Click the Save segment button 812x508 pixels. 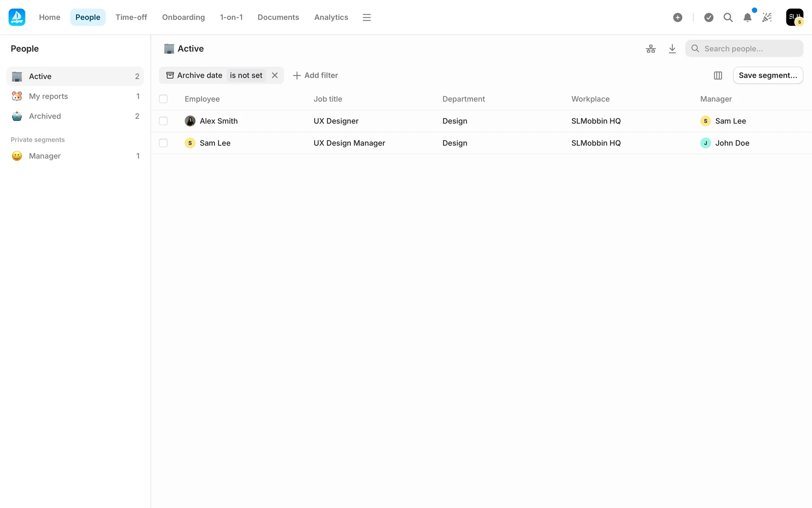point(768,75)
